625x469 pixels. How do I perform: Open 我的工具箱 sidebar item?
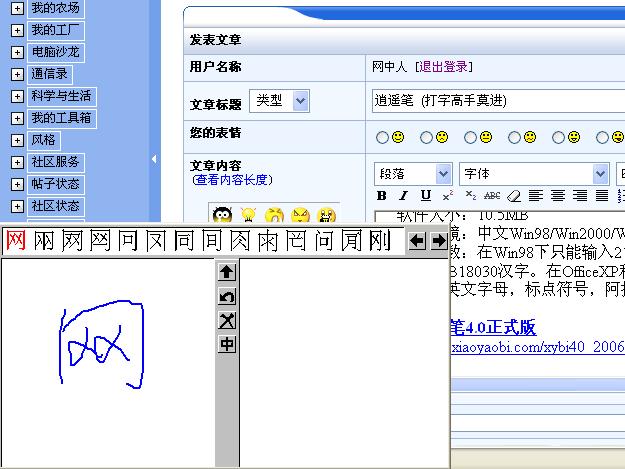[x=61, y=118]
